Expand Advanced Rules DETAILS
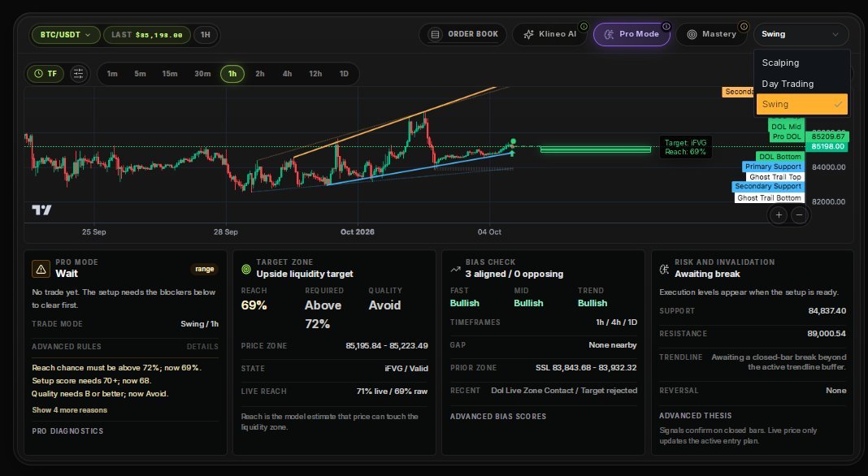868x476 pixels. tap(202, 347)
